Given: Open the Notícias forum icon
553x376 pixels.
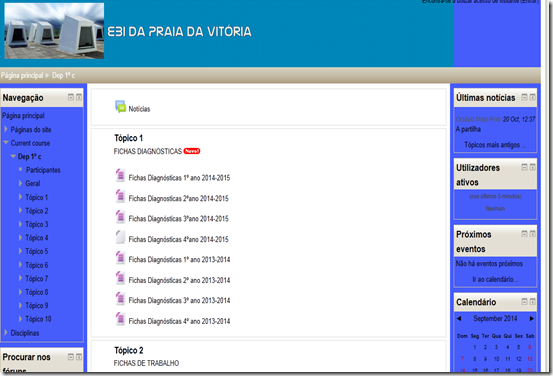Looking at the screenshot, I should tap(120, 107).
